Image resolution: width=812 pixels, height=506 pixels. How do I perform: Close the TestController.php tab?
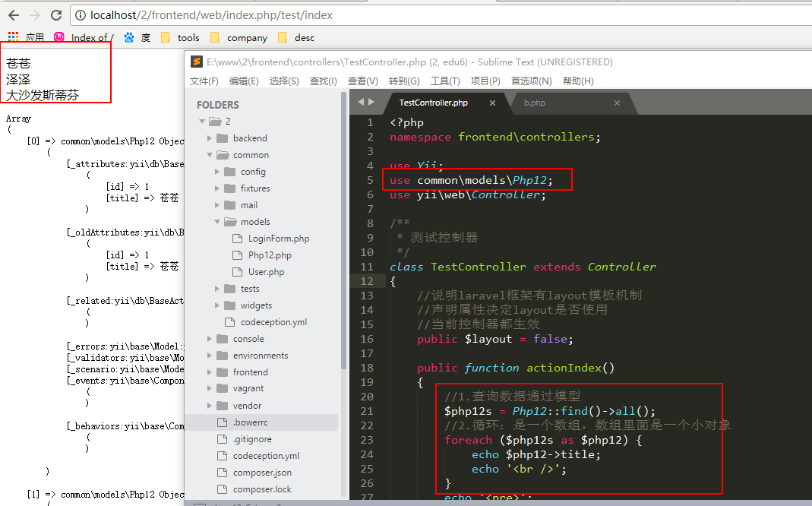tap(492, 103)
